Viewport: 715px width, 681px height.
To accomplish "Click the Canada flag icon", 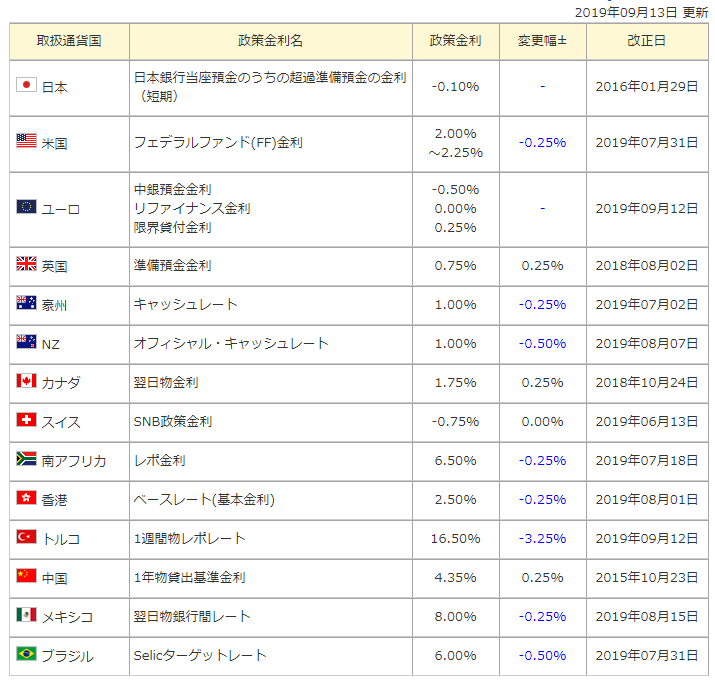I will (26, 380).
